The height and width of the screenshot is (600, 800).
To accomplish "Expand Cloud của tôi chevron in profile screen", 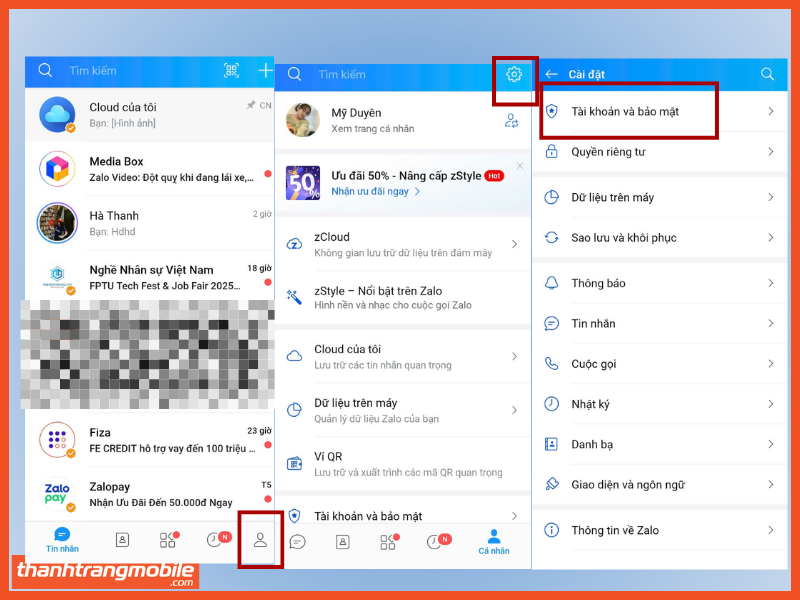I will pos(514,357).
